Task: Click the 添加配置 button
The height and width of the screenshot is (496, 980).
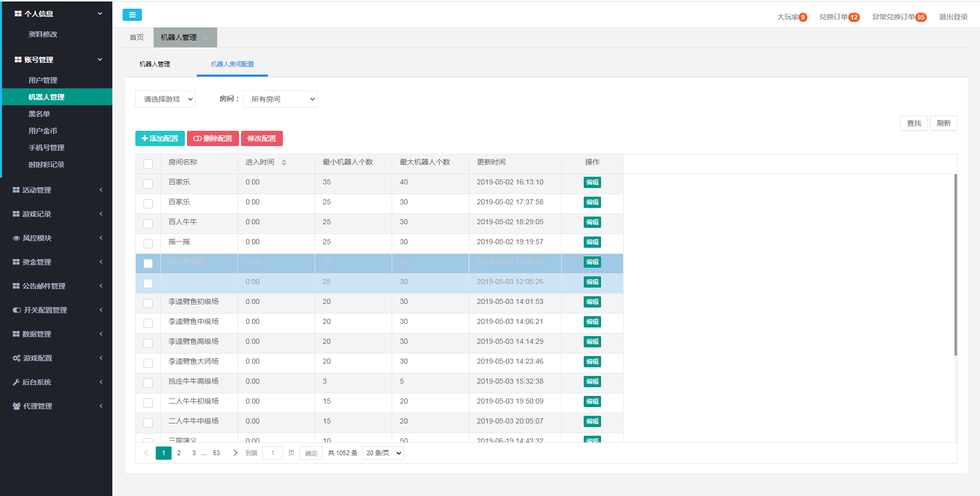Action: click(x=160, y=138)
